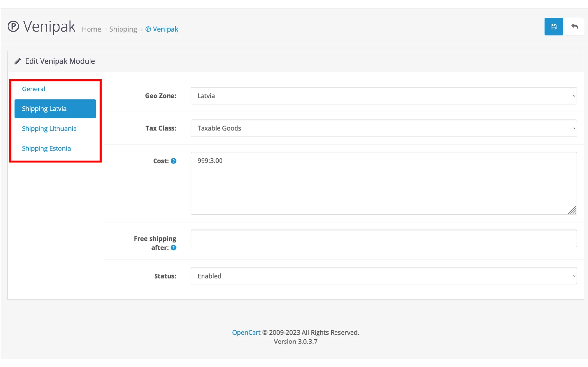Select the Shipping Latvia tab
588x367 pixels.
(x=55, y=109)
